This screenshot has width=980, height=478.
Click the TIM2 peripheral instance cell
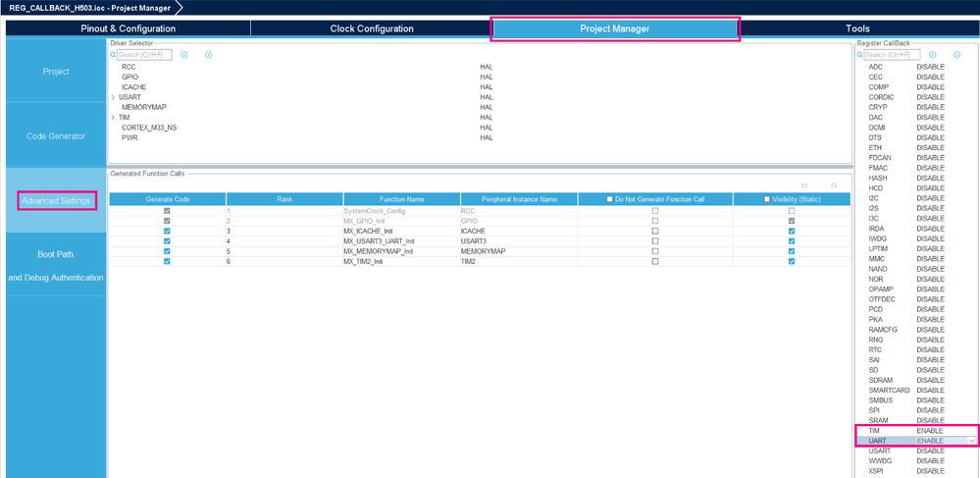coord(519,261)
